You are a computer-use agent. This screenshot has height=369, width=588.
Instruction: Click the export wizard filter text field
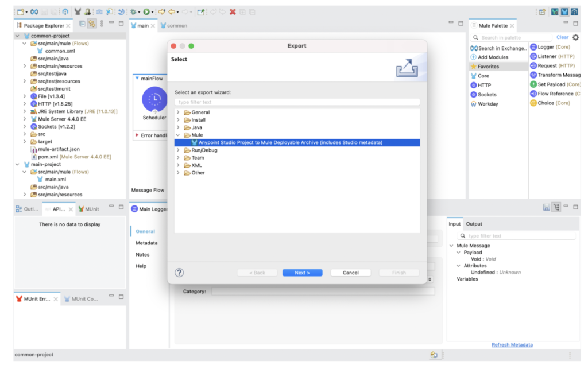297,102
